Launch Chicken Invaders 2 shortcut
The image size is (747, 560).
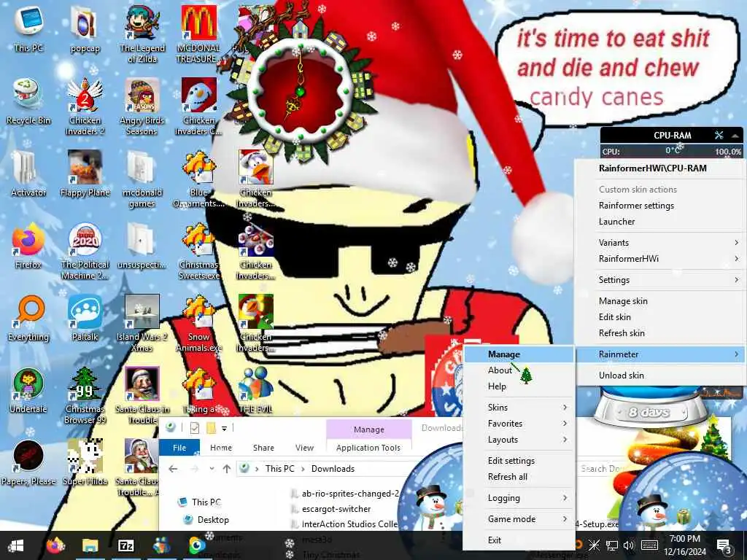85,106
